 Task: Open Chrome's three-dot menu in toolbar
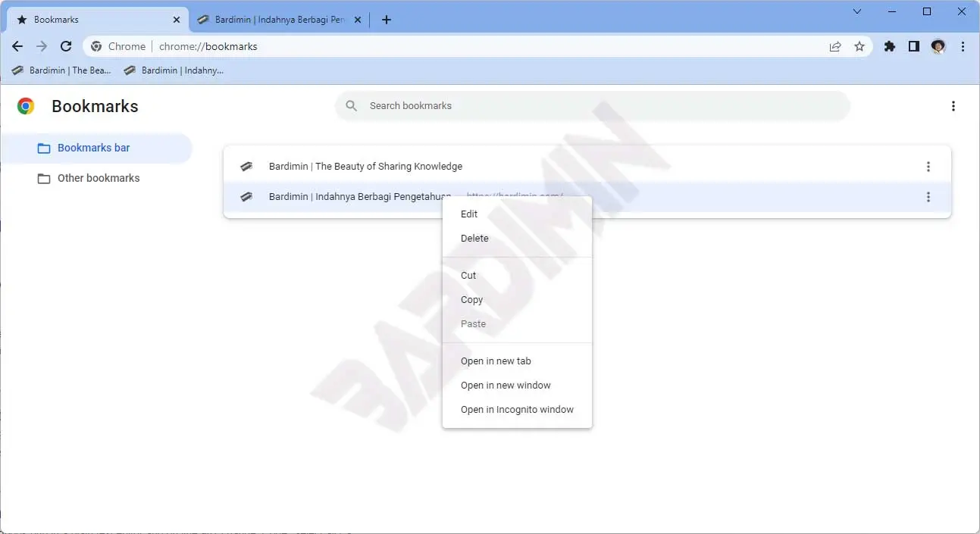click(963, 46)
